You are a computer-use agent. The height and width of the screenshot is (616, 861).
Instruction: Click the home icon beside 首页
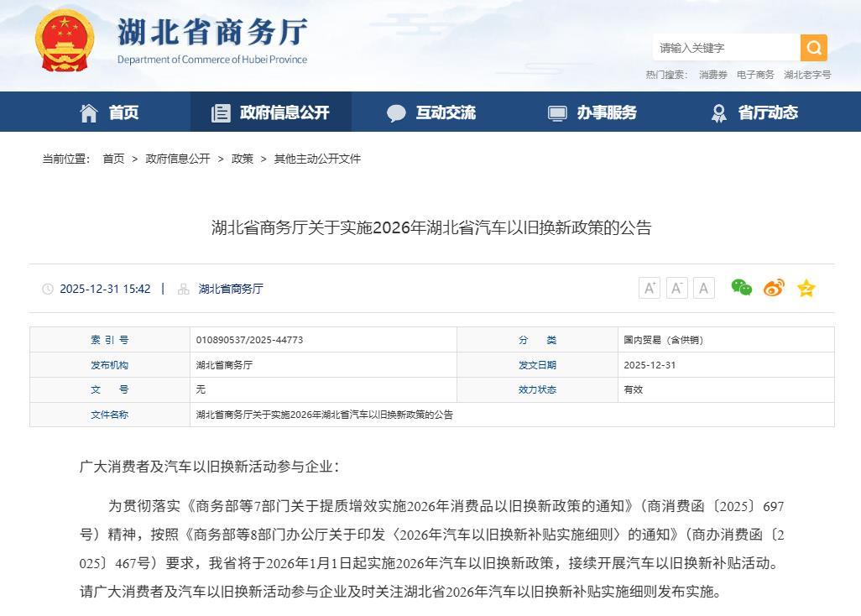[x=90, y=112]
